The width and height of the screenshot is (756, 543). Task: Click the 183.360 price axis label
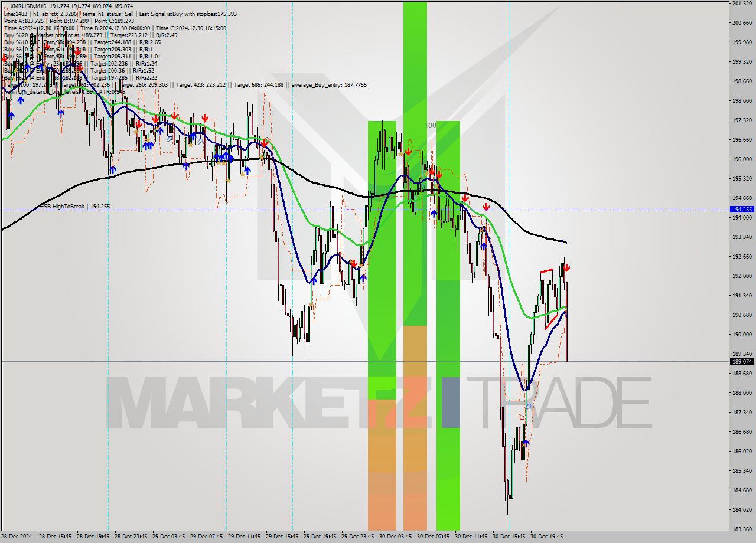(741, 529)
